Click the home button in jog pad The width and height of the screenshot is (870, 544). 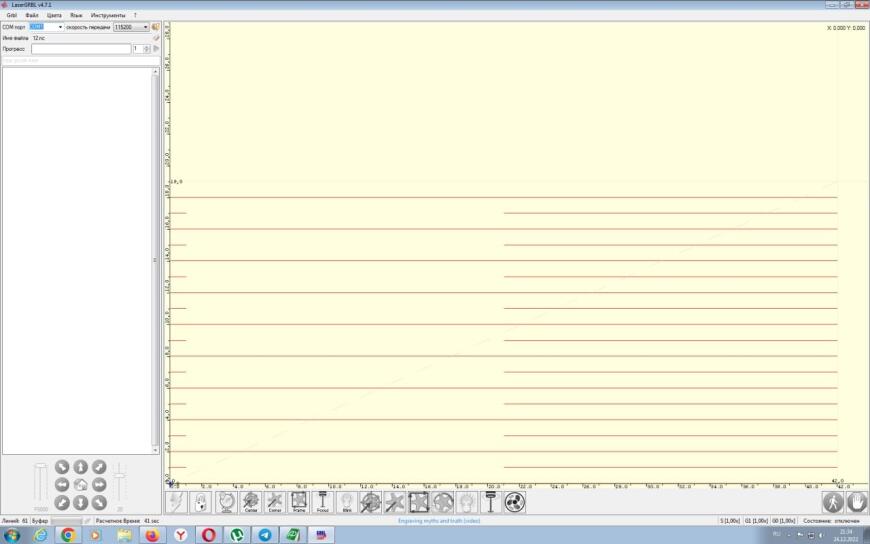(80, 485)
